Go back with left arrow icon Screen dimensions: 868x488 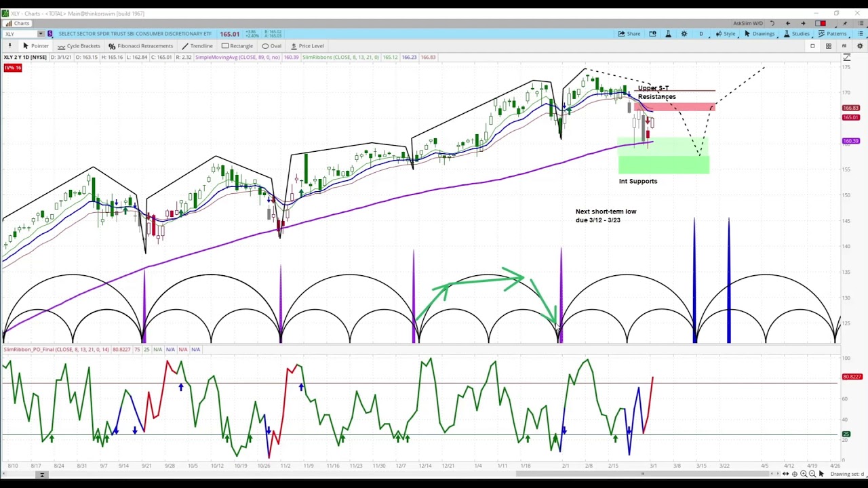click(787, 23)
